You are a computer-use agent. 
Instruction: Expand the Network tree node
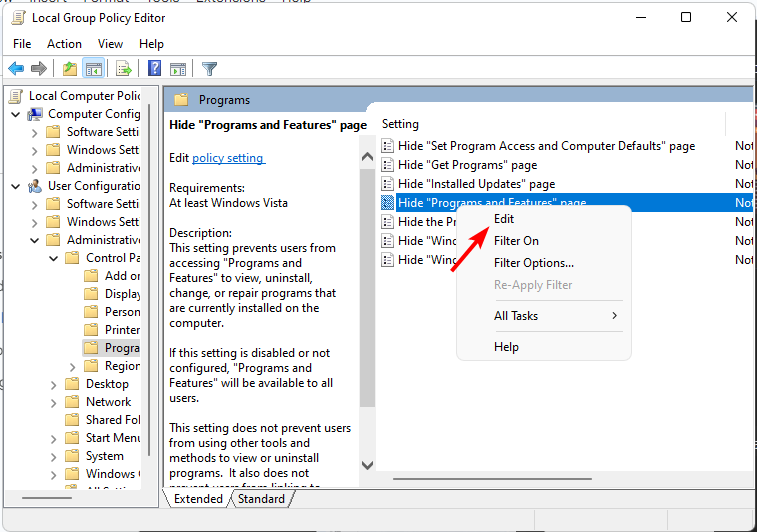coord(54,403)
